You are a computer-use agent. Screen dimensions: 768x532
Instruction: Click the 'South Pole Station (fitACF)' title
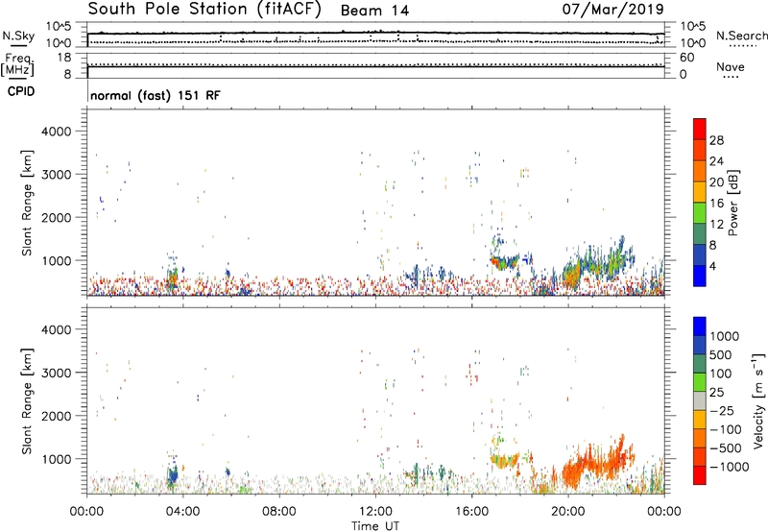[x=204, y=10]
